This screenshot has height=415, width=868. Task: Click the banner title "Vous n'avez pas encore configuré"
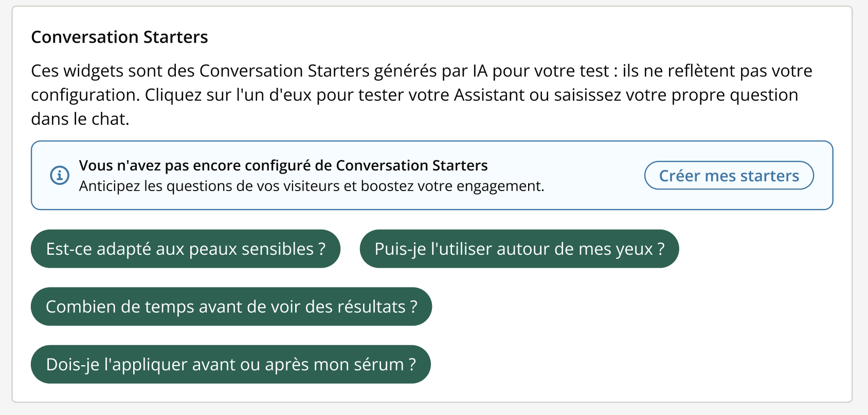(283, 165)
